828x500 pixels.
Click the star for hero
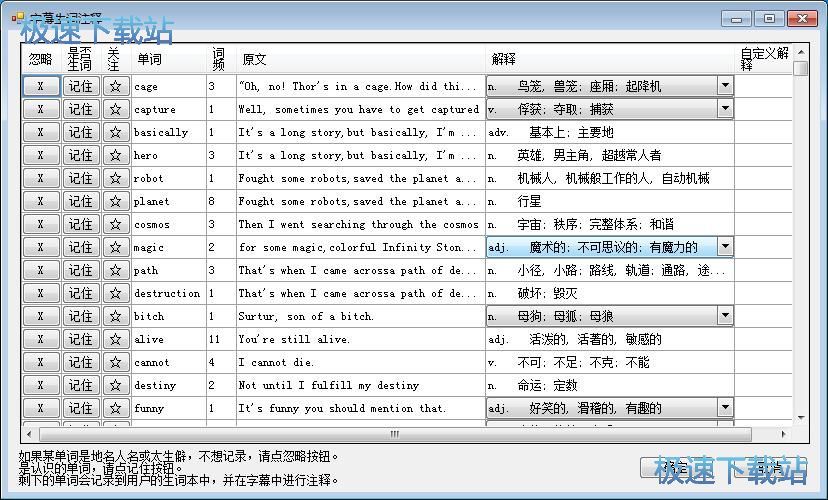click(x=116, y=155)
